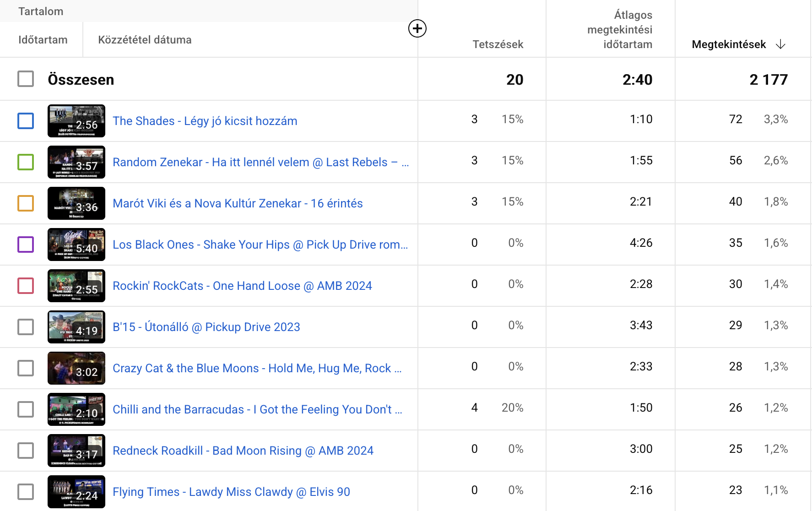
Task: Click Flying Times video thumbnail
Action: 76,492
